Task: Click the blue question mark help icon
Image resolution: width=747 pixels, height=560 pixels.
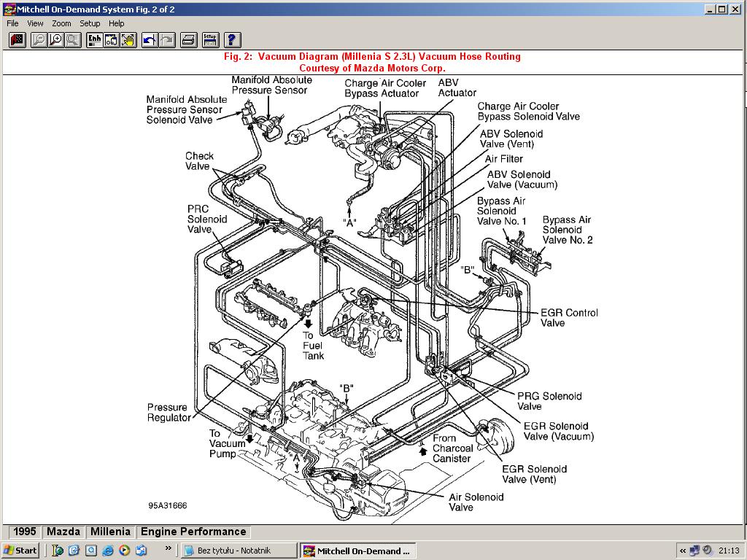Action: tap(232, 40)
